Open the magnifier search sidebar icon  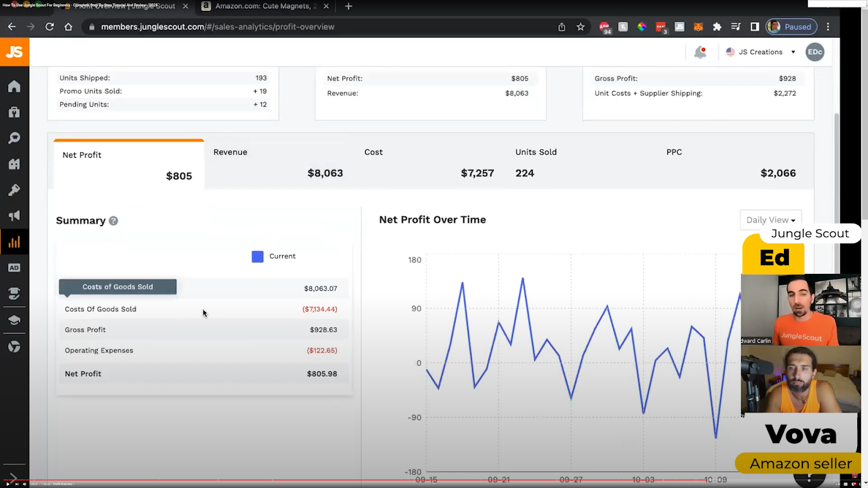tap(14, 138)
